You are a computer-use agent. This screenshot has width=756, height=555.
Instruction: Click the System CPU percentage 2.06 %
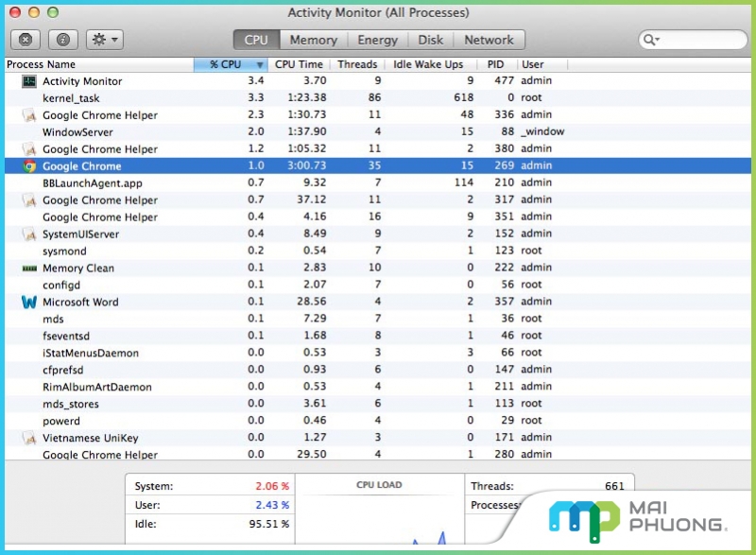pyautogui.click(x=272, y=486)
